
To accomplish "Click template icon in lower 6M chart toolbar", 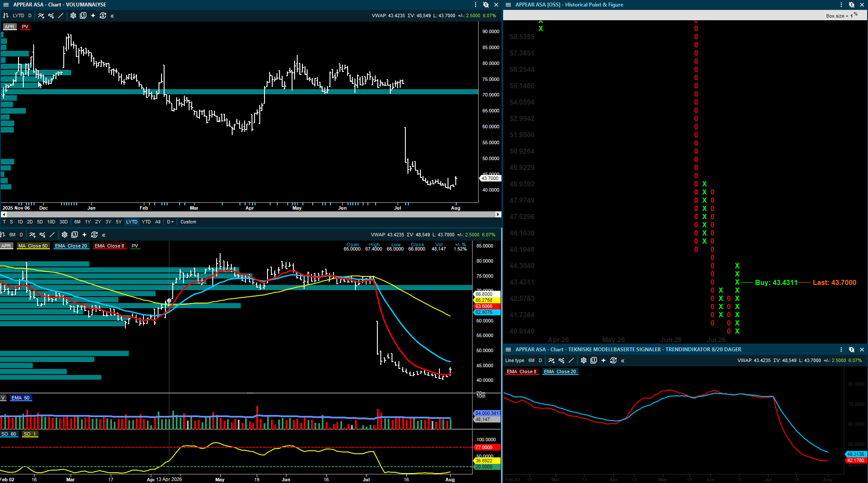I will click(75, 235).
